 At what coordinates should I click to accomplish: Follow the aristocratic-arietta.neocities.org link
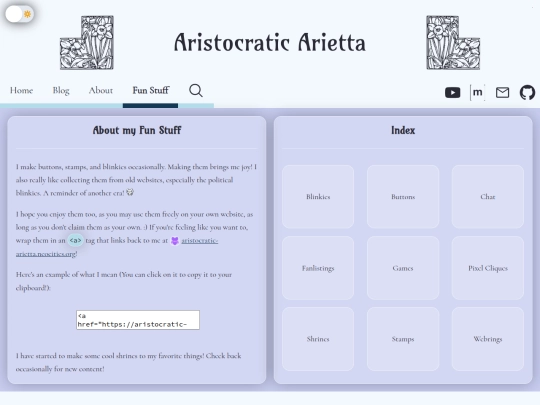[200, 240]
